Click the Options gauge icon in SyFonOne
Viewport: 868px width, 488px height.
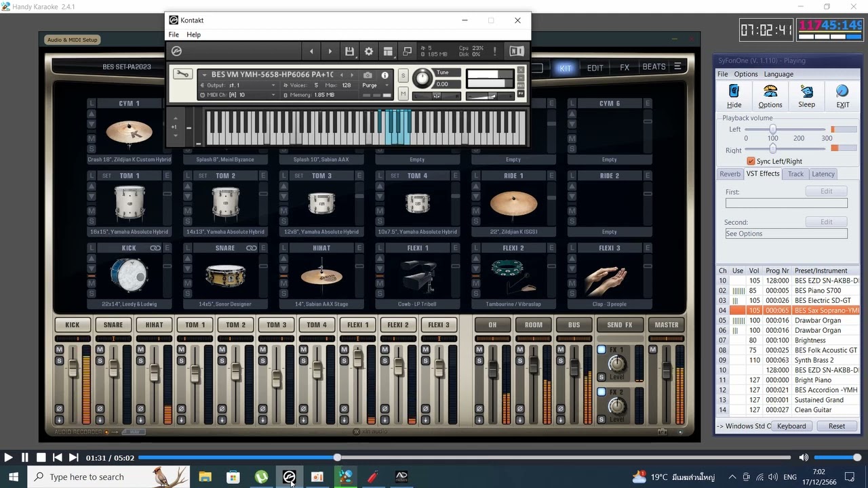coord(770,91)
